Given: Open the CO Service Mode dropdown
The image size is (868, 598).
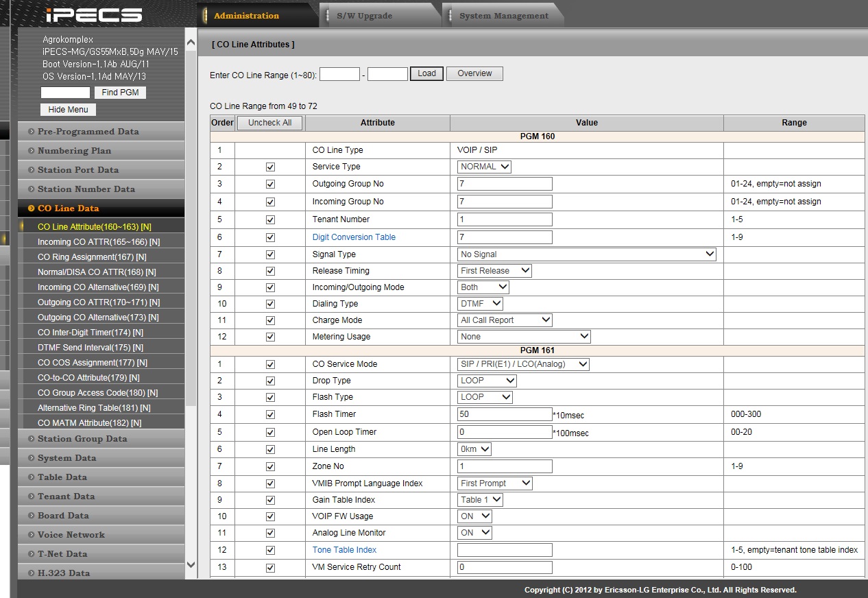Looking at the screenshot, I should pos(523,364).
